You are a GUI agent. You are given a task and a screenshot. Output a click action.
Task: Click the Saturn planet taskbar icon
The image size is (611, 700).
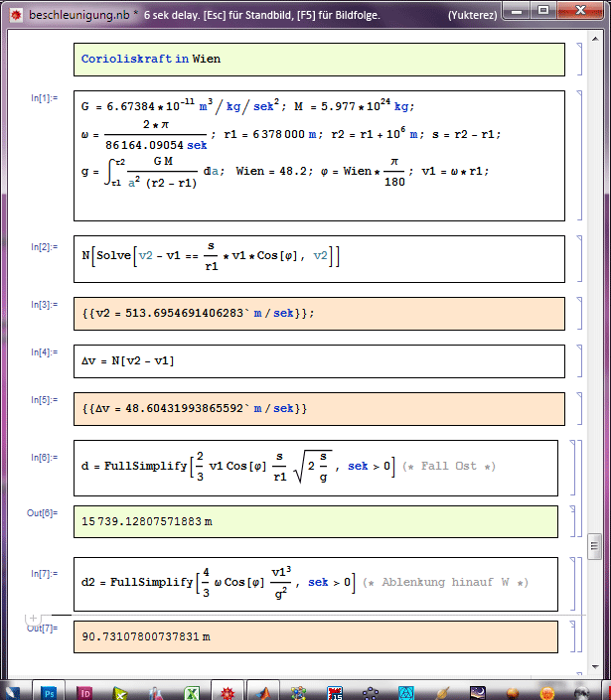(x=442, y=693)
